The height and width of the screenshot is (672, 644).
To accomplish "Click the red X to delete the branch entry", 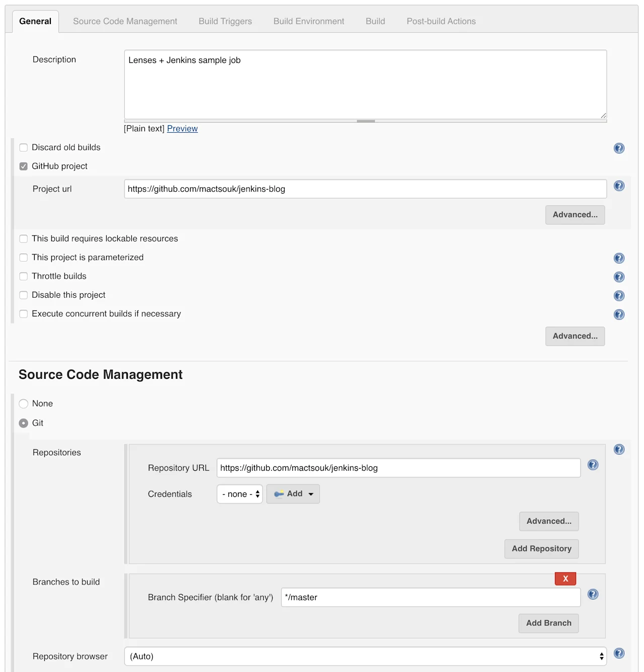I will pos(565,578).
